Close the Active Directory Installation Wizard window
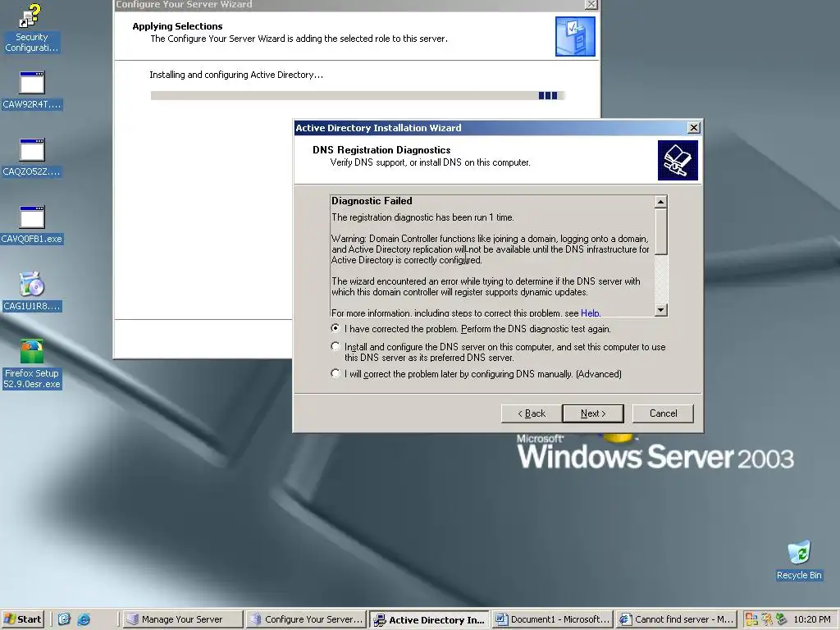Viewport: 840px width, 630px height. (693, 127)
